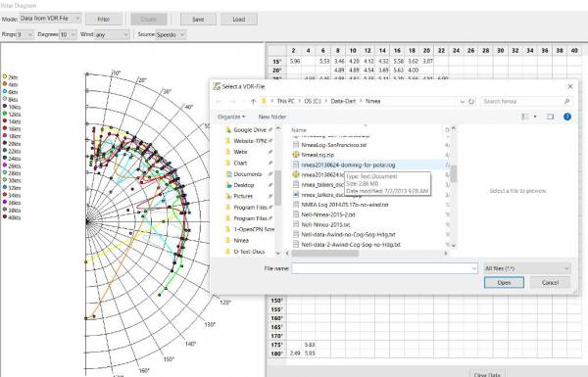Expand the address bar history dropdown
Image resolution: width=588 pixels, height=377 pixels.
click(x=462, y=101)
